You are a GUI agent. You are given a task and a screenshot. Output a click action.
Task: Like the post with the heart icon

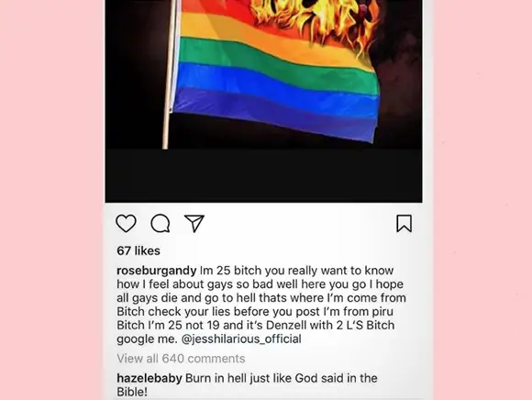126,224
